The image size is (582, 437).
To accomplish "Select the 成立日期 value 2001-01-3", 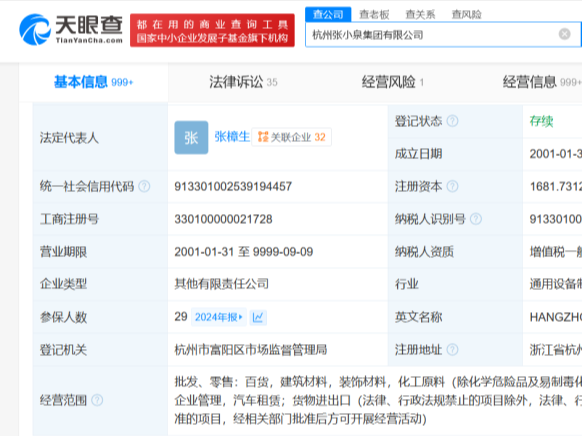I will [x=556, y=154].
